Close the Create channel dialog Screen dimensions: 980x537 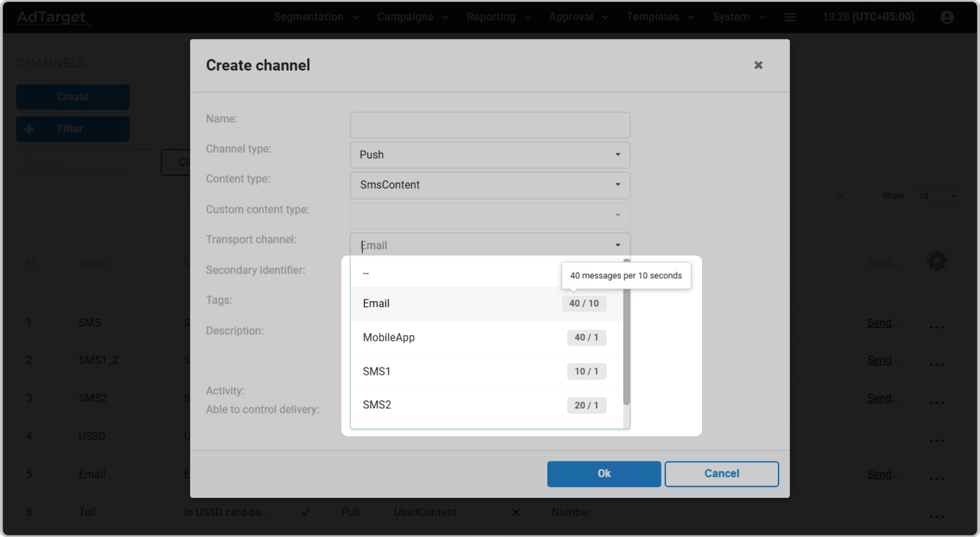[x=758, y=65]
